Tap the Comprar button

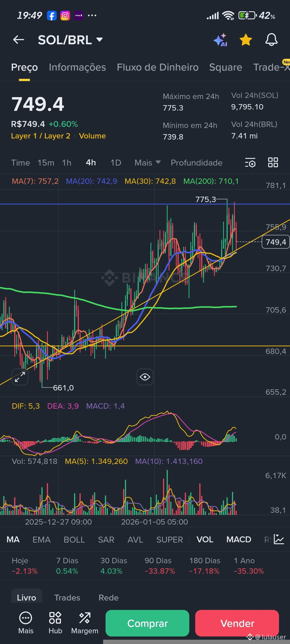[147, 623]
